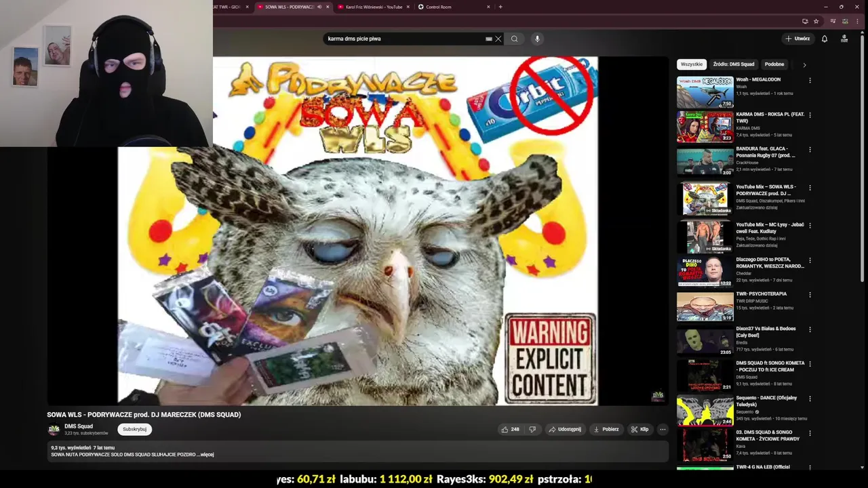Click the search magnifier button
The image size is (868, 488).
(514, 39)
